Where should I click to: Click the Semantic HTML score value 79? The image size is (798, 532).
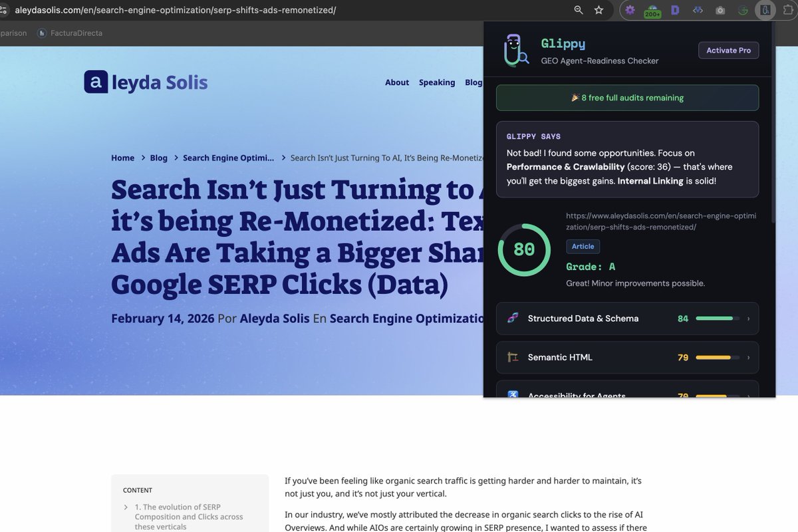click(x=683, y=357)
